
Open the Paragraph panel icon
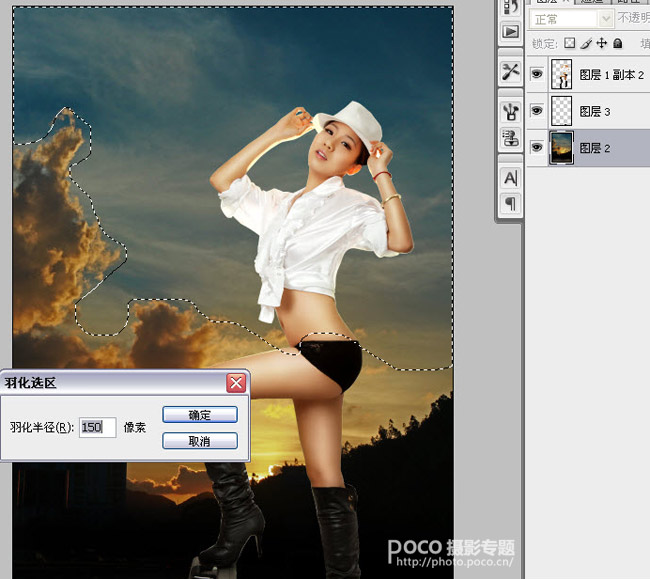(x=510, y=203)
